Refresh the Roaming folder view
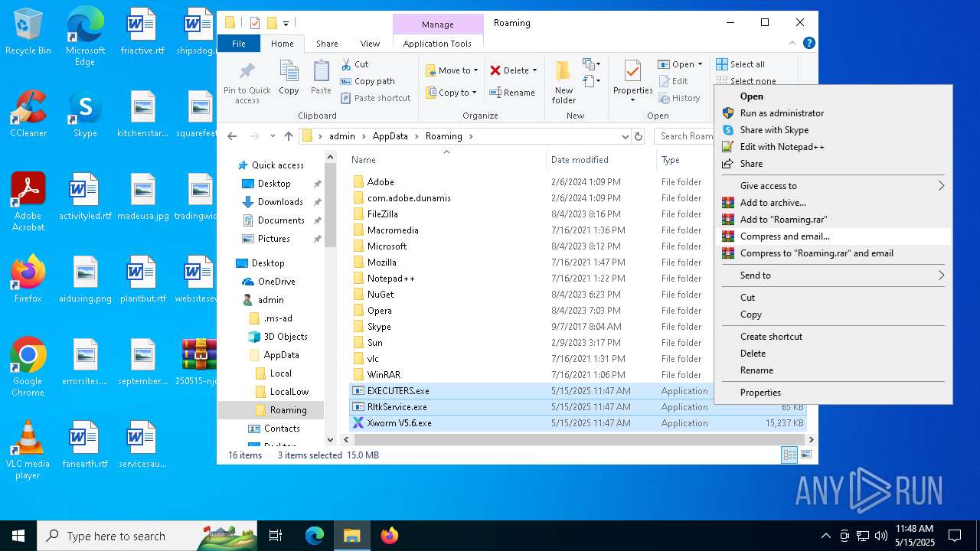 coord(639,136)
